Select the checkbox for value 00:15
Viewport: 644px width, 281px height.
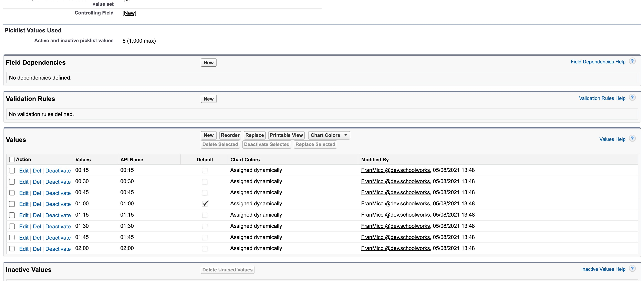click(x=12, y=170)
